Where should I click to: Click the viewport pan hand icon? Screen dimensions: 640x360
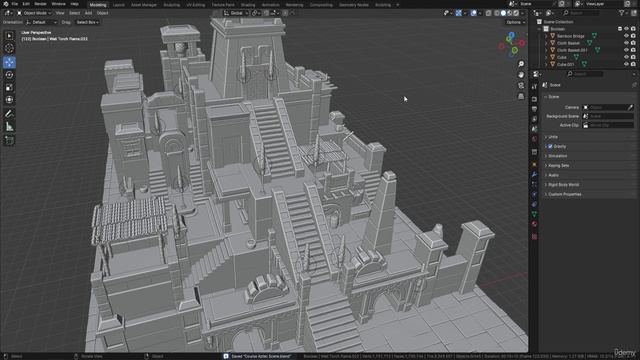pos(521,75)
